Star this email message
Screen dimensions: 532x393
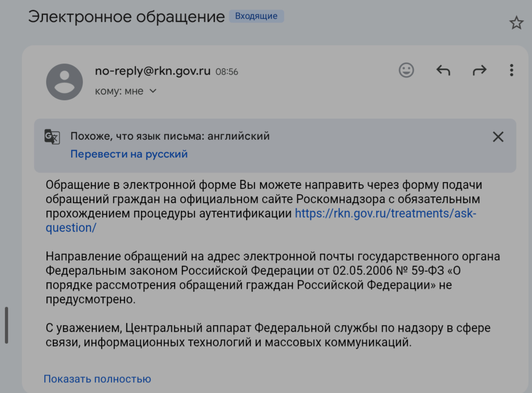[516, 23]
